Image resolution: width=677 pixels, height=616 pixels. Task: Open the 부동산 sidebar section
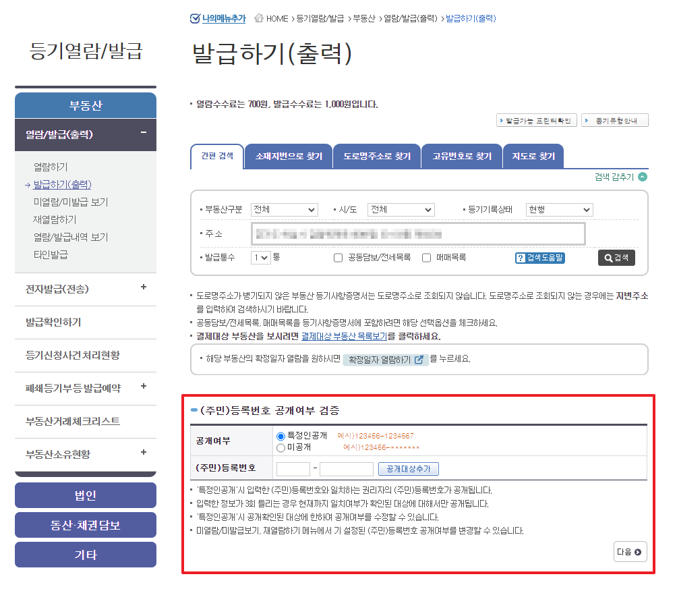click(x=86, y=105)
